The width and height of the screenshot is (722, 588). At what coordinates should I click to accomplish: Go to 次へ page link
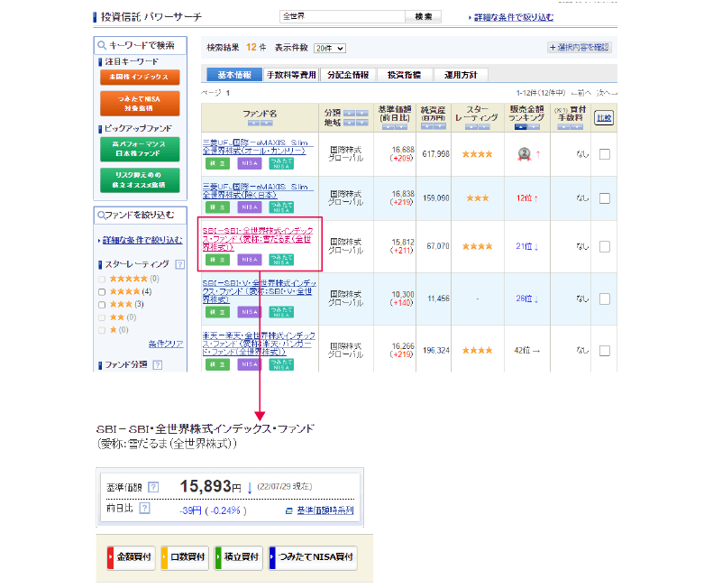click(607, 93)
